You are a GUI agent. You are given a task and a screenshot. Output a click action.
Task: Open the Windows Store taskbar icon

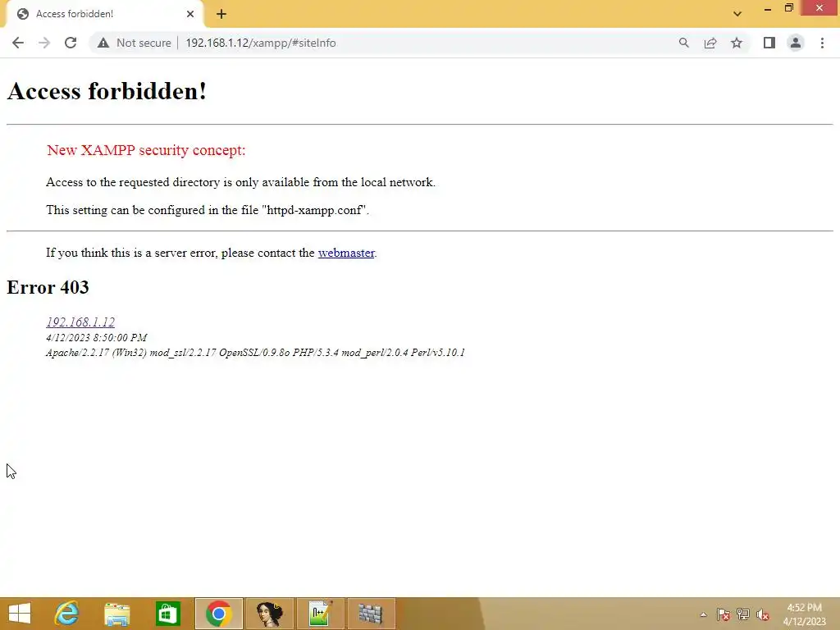[167, 614]
